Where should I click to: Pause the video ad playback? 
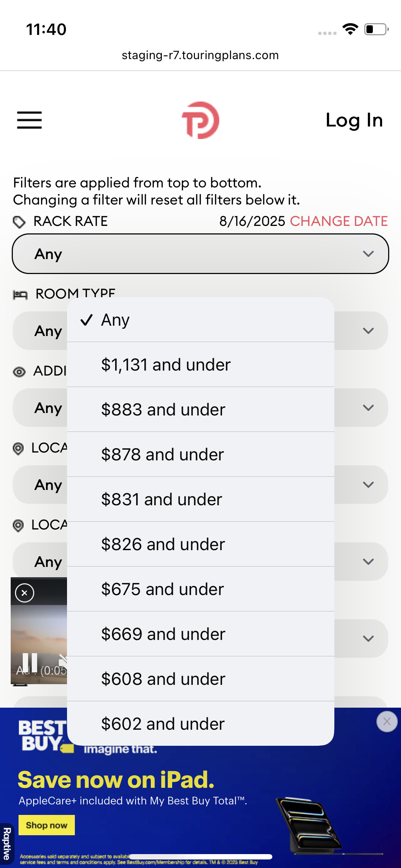30,663
